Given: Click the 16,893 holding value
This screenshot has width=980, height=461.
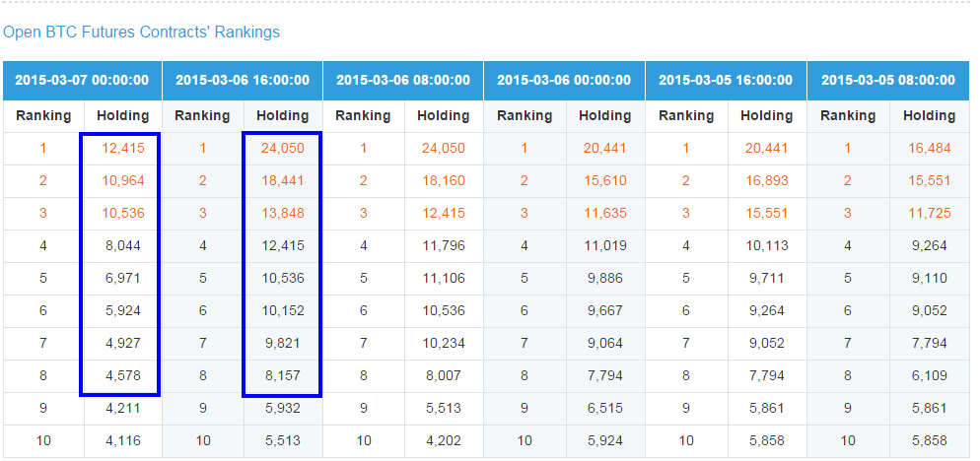Looking at the screenshot, I should click(767, 180).
